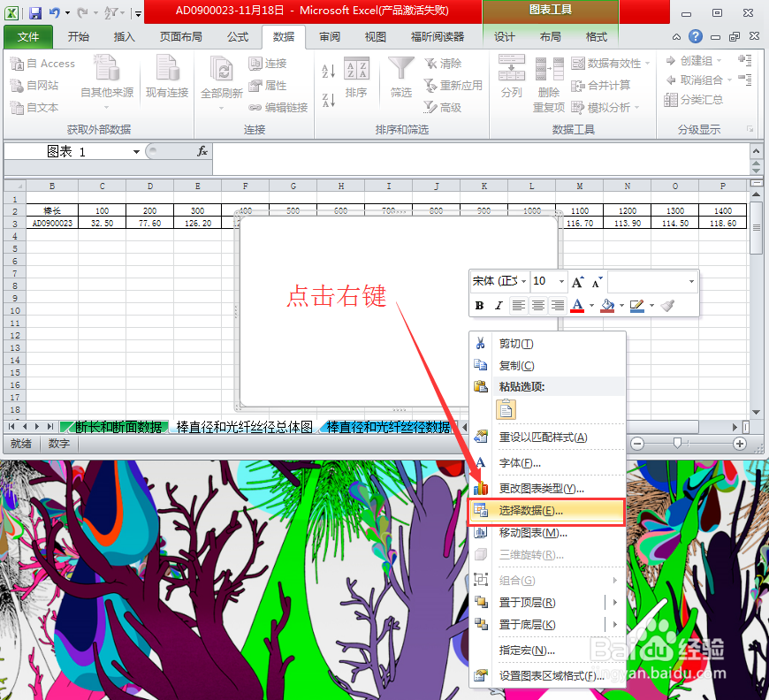Image resolution: width=769 pixels, height=700 pixels.
Task: Import data from Access
Action: (42, 64)
